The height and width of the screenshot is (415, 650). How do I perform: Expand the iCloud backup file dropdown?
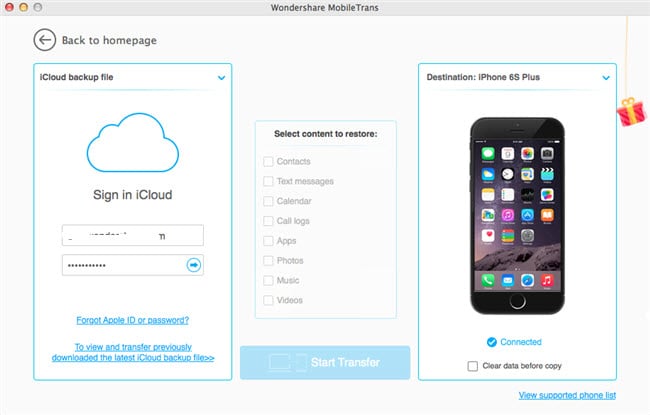pyautogui.click(x=221, y=78)
